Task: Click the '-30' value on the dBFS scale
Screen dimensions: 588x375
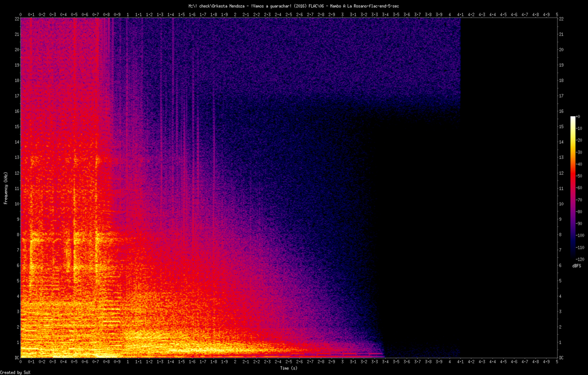Action: click(x=579, y=152)
